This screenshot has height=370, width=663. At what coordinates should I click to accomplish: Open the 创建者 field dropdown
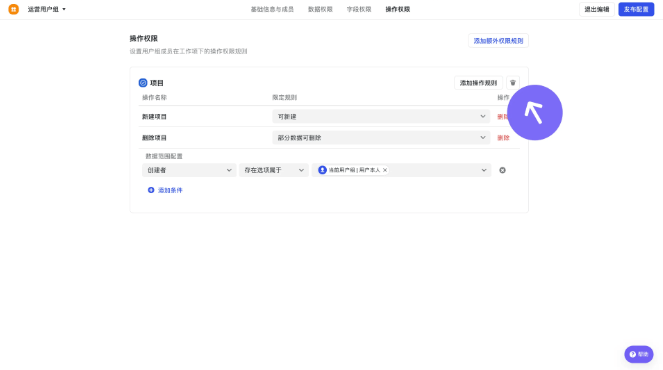click(189, 170)
